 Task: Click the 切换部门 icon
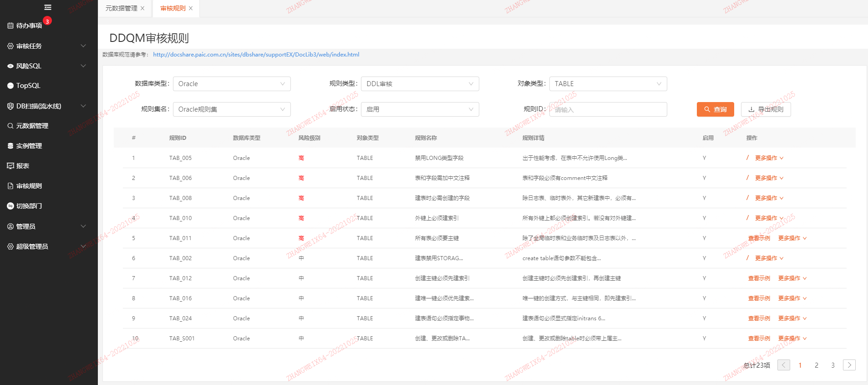pyautogui.click(x=10, y=206)
